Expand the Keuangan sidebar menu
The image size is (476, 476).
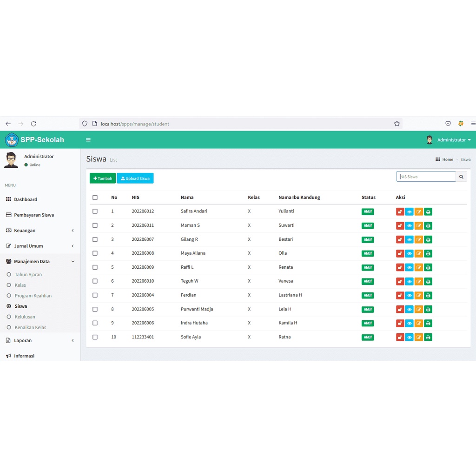coord(40,231)
